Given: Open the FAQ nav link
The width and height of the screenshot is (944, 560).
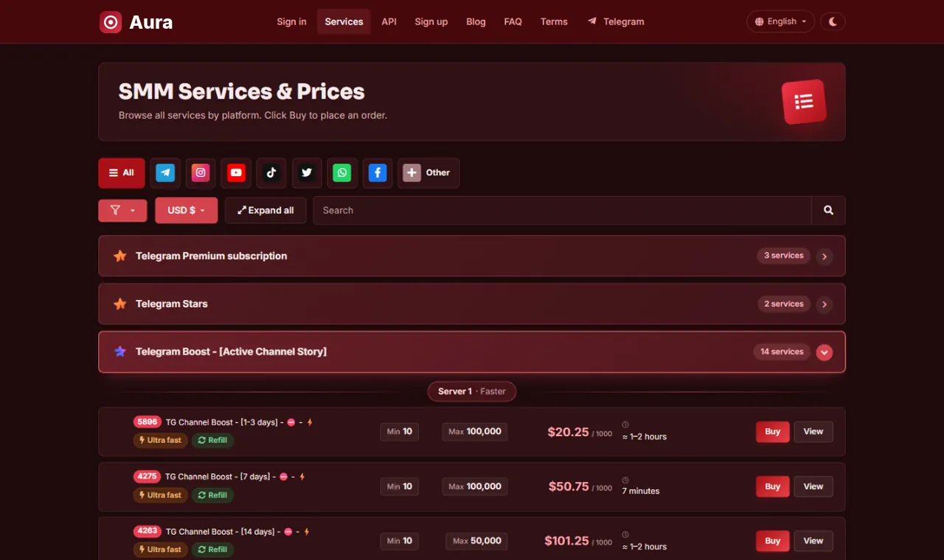Looking at the screenshot, I should 513,21.
